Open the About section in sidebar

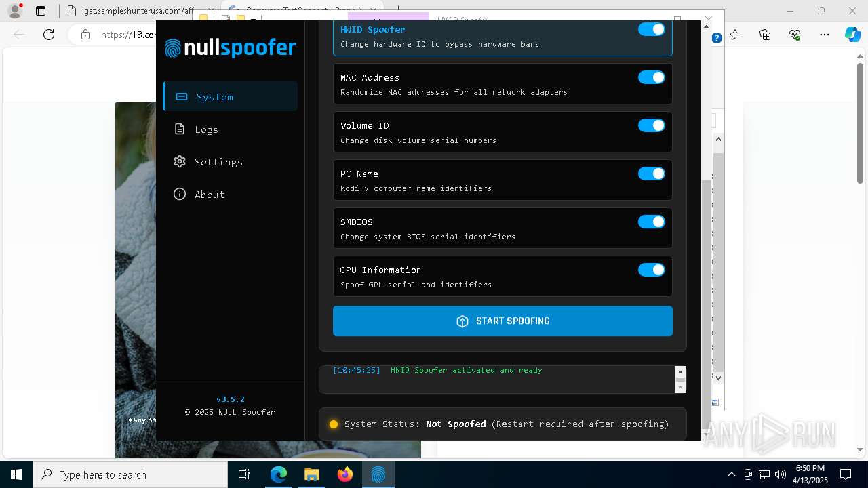click(x=231, y=194)
